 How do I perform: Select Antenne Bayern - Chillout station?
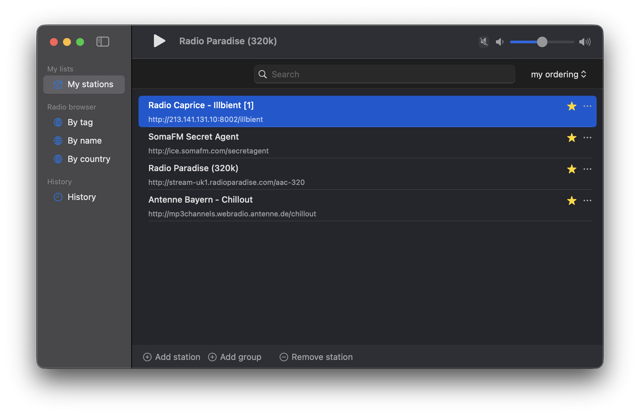tap(367, 206)
